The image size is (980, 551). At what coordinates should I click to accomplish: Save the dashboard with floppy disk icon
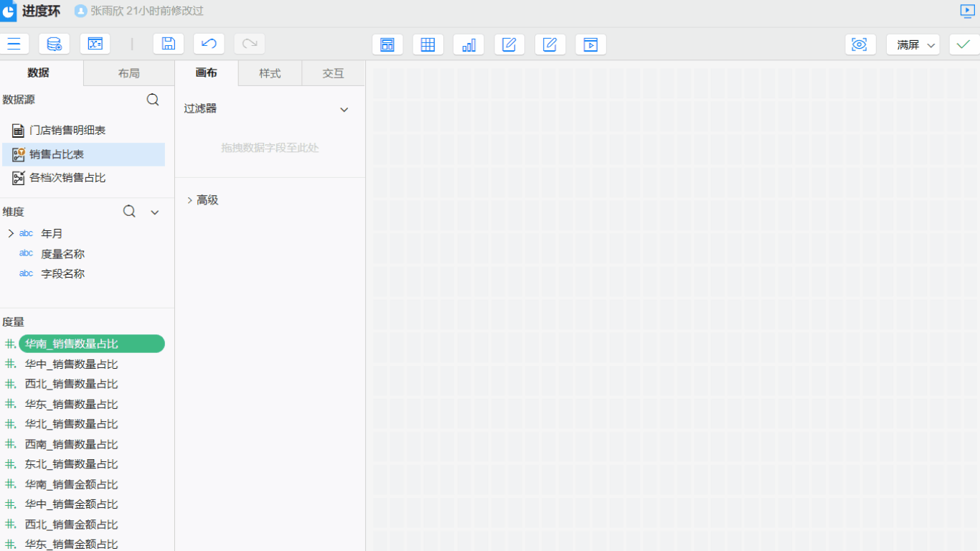click(169, 44)
